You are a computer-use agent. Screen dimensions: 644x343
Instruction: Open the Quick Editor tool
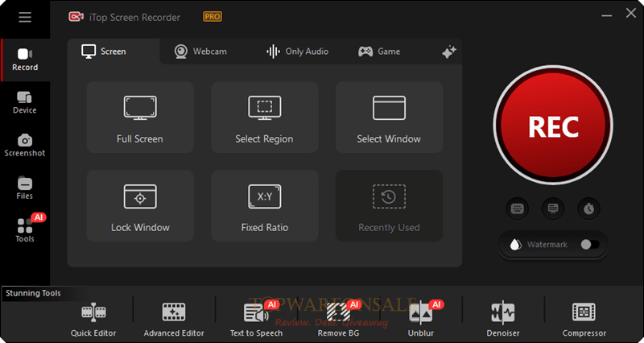coord(93,320)
